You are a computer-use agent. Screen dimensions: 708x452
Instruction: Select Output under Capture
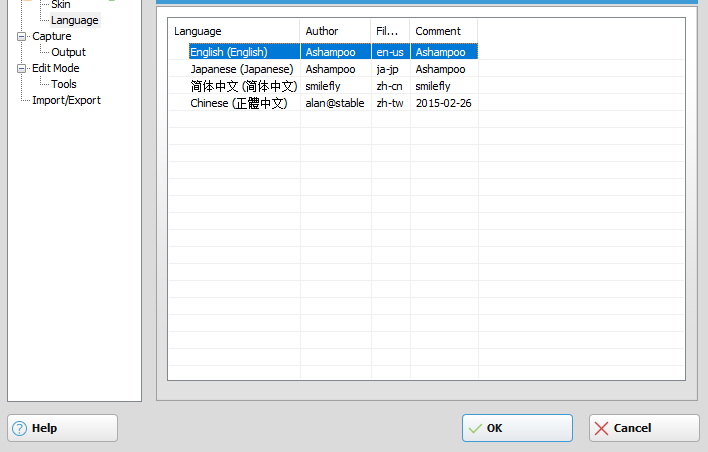[68, 52]
